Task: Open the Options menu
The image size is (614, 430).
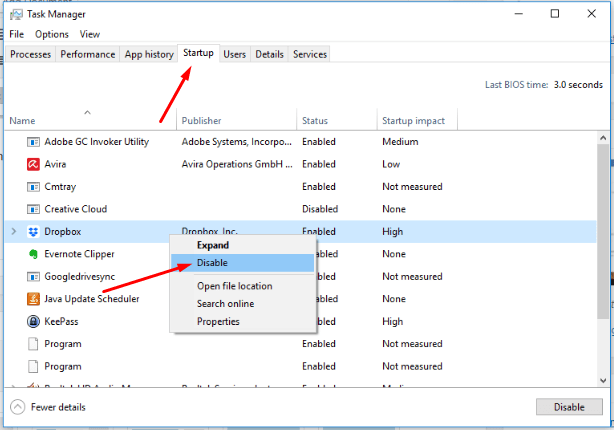Action: pos(52,34)
